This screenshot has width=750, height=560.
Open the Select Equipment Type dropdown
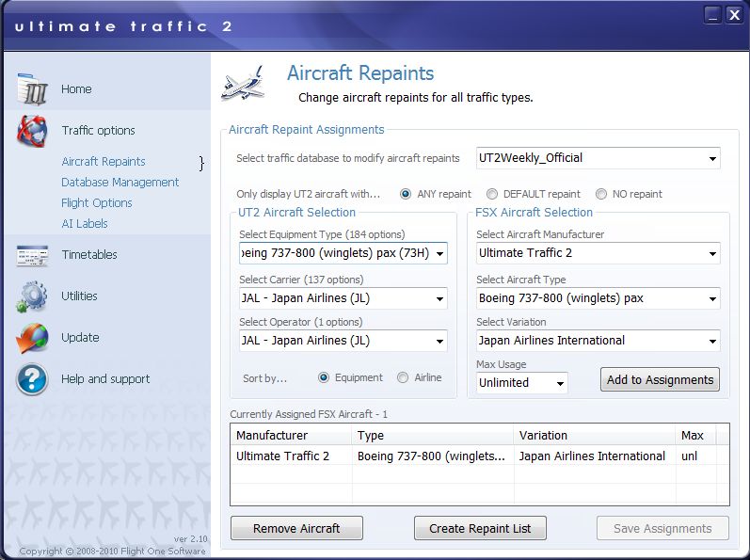pyautogui.click(x=343, y=253)
